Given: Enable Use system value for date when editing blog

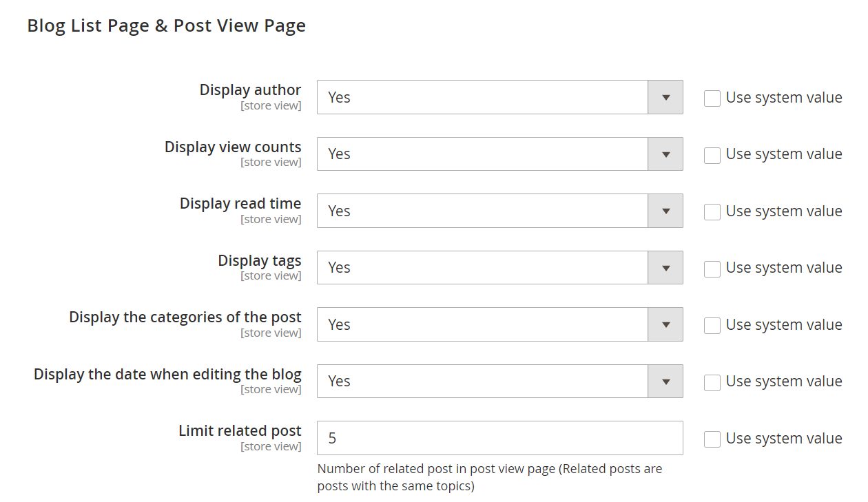Looking at the screenshot, I should pos(712,382).
